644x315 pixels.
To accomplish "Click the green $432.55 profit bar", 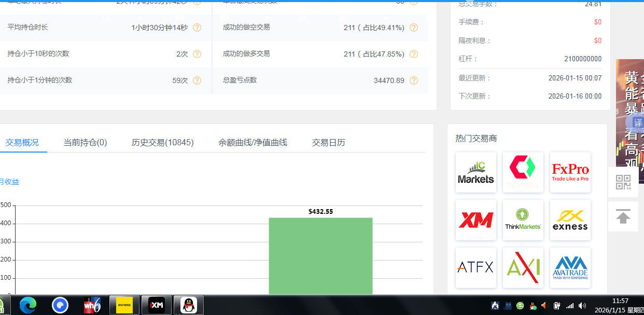I will (x=320, y=256).
